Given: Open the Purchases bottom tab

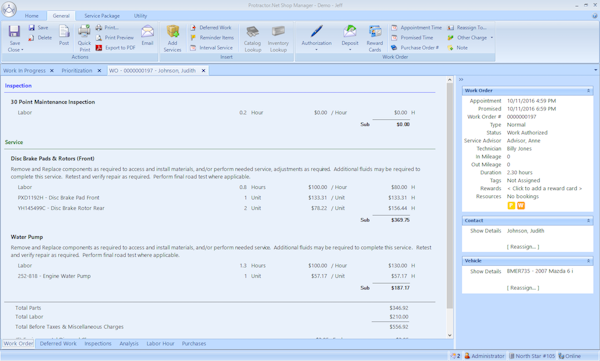Looking at the screenshot, I should point(194,343).
